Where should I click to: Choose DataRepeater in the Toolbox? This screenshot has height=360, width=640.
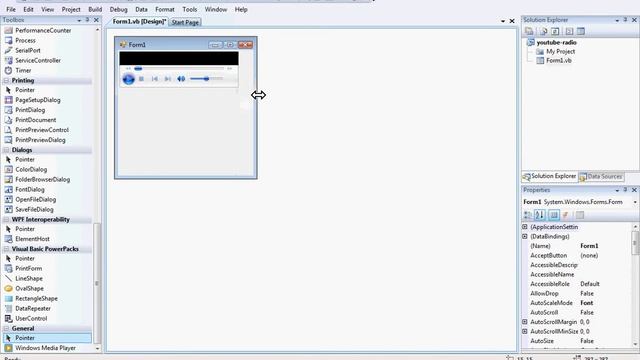pyautogui.click(x=33, y=309)
